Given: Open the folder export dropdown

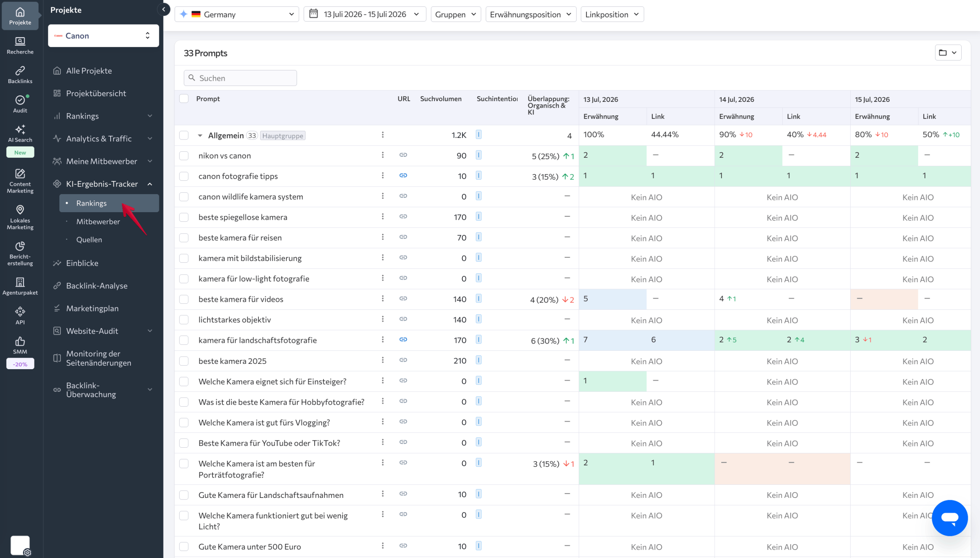Looking at the screenshot, I should tap(948, 52).
